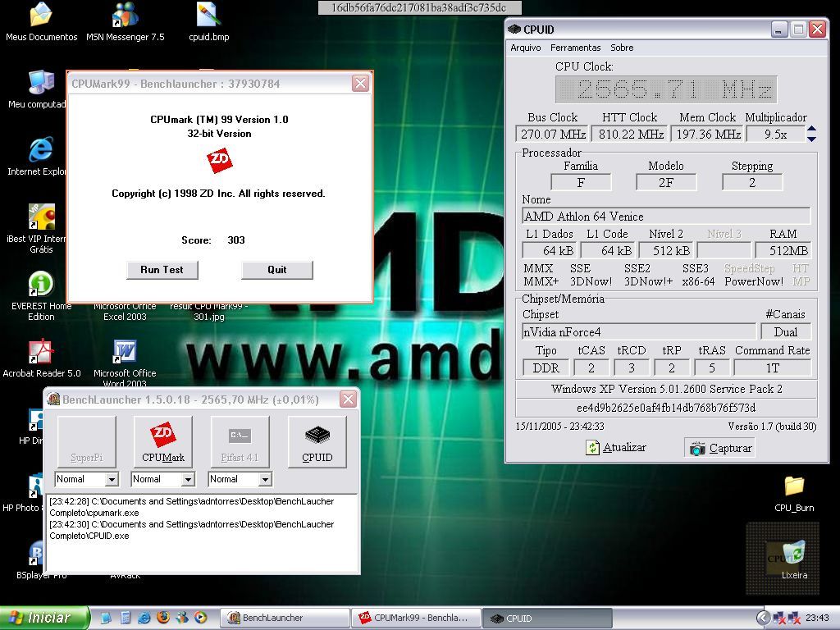Viewport: 840px width, 630px height.
Task: Open Firefox from quick launch bar
Action: pyautogui.click(x=163, y=617)
